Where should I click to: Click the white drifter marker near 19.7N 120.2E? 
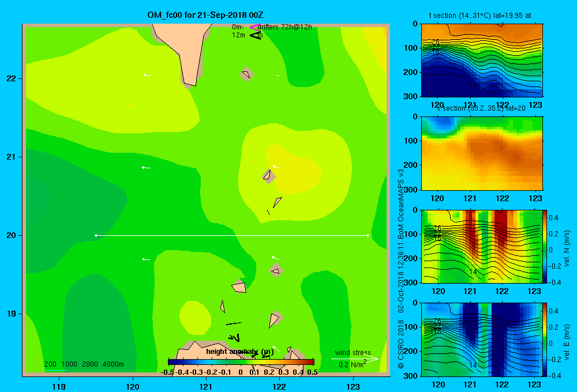(146, 259)
